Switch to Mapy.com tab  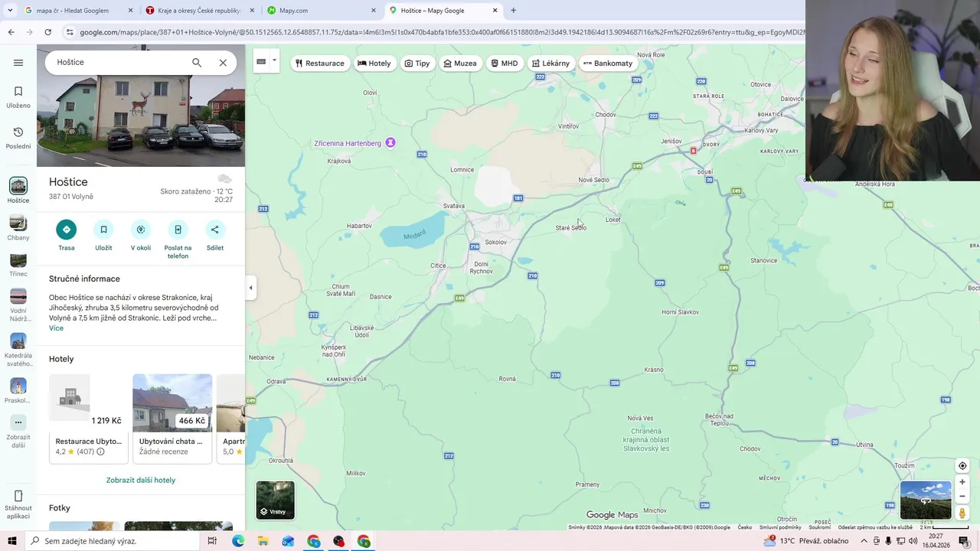[322, 11]
